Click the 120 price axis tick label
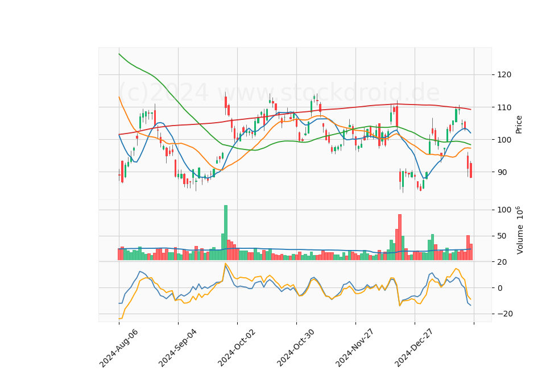The image size is (546, 392). (504, 75)
